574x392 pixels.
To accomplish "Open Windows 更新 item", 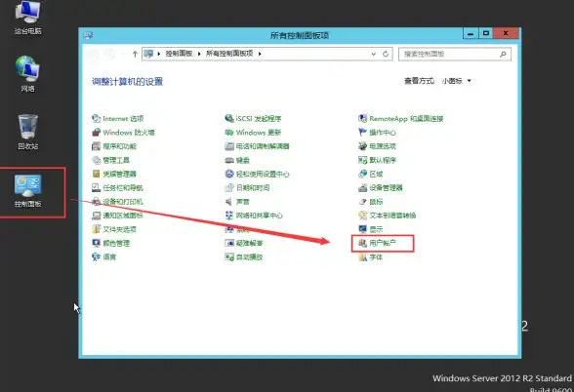I will pos(253,133).
